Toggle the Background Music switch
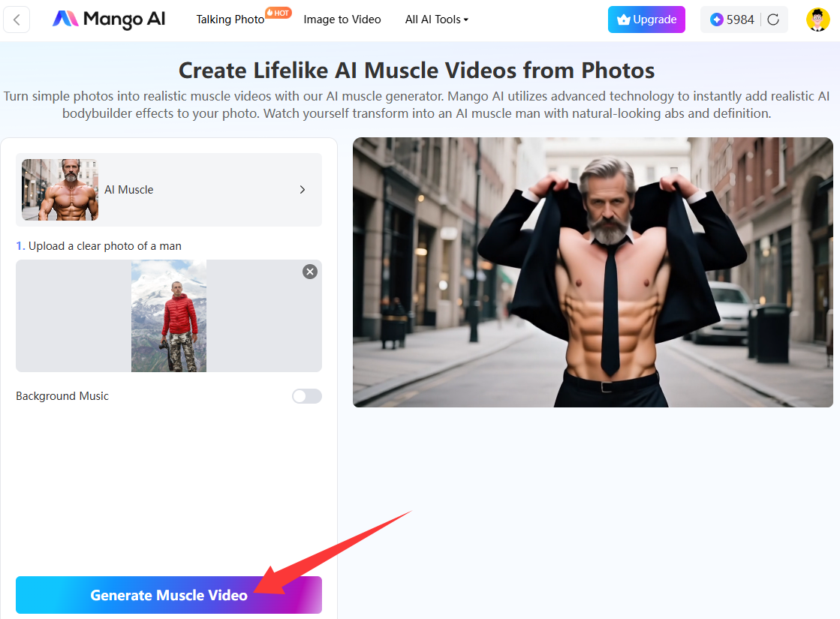Screen dimensions: 840x619 click(306, 396)
